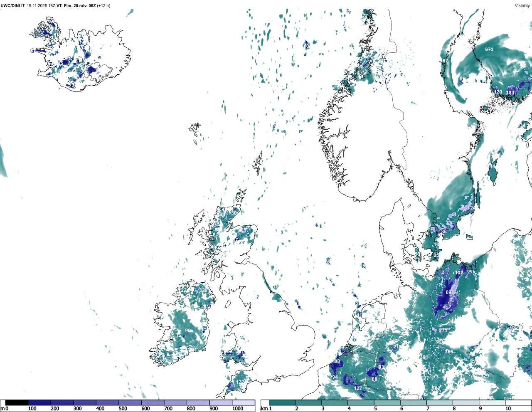This screenshot has height=412, width=532.
Task: Click the '44' value on Gotland
Action: 493,166
